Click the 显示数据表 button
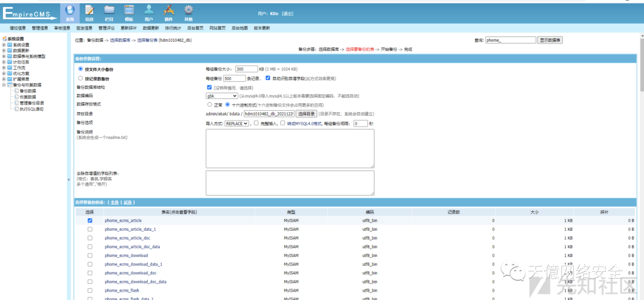The height and width of the screenshot is (300, 644). coord(550,41)
